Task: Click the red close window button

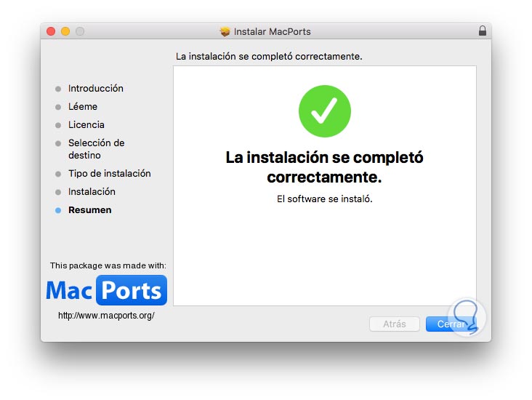Action: click(51, 31)
